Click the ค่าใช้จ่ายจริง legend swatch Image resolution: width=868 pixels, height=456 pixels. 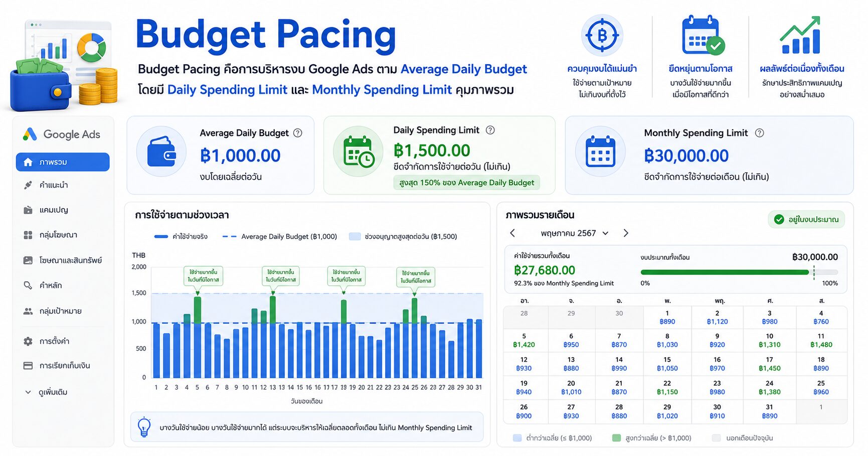tap(161, 237)
